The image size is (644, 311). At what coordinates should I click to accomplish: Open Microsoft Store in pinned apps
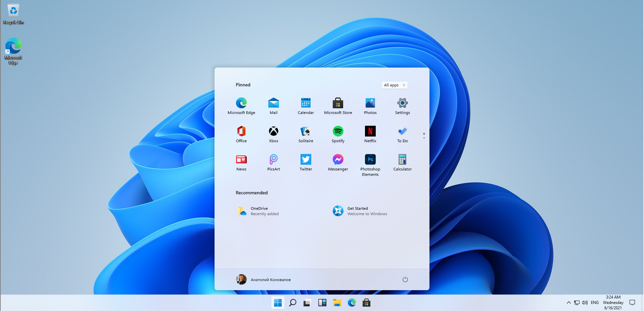click(x=338, y=106)
